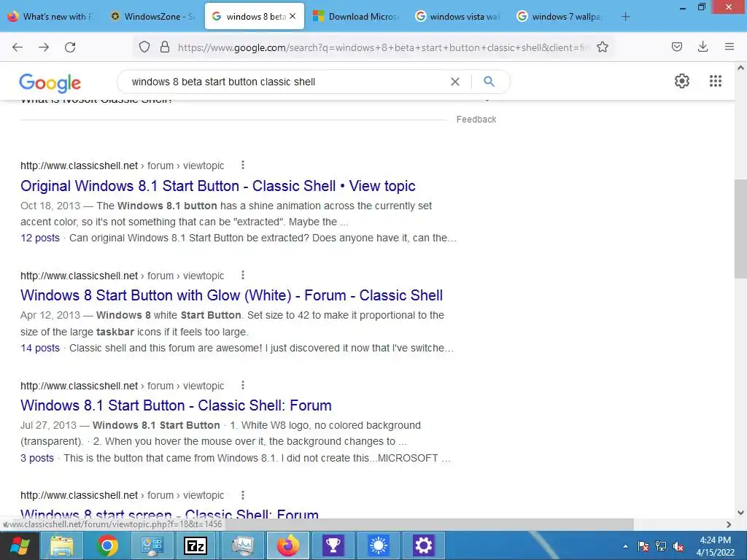
Task: Click the vertical scrollbar thumb
Action: point(740,228)
